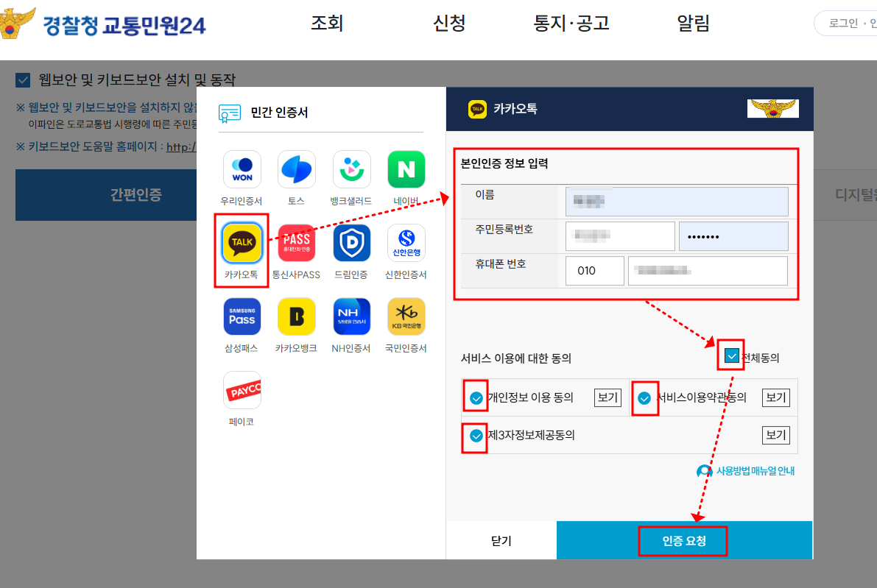Open 경찰청 교통민원24 home logo
The image size is (877, 588).
pyautogui.click(x=104, y=24)
